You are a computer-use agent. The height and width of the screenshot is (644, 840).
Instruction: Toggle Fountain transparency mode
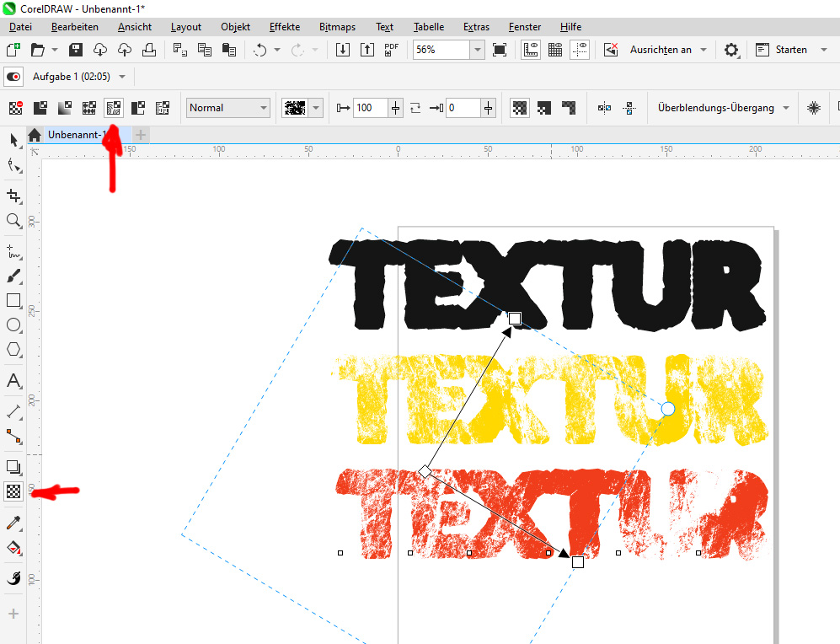(x=65, y=108)
